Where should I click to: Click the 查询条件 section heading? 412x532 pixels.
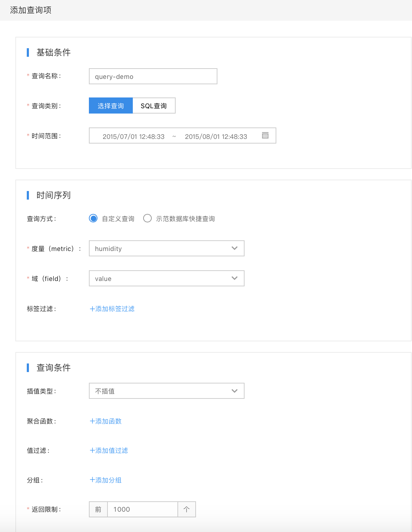click(x=54, y=368)
